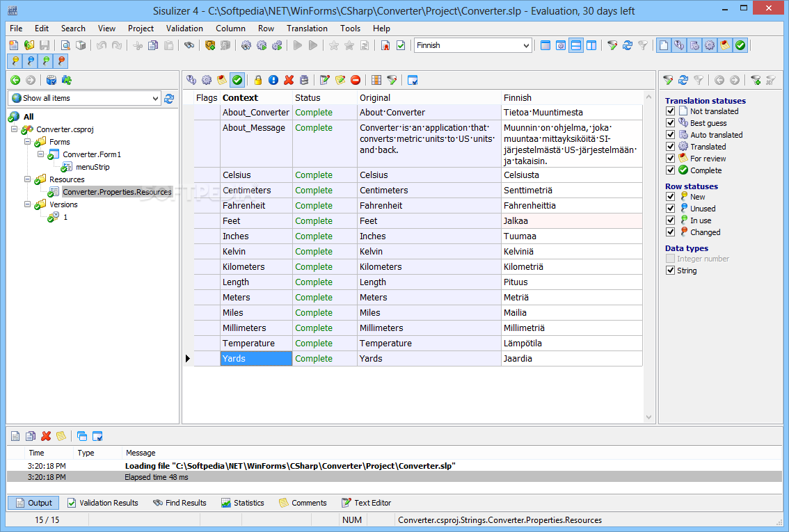Collapse the Versions folder node
This screenshot has height=532, width=789.
(28, 204)
